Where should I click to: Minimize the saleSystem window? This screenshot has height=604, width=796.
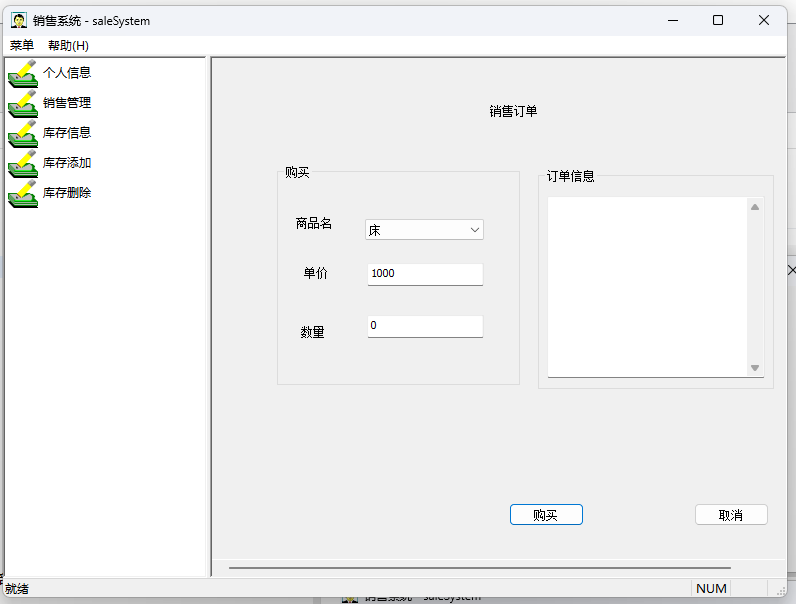pos(673,20)
